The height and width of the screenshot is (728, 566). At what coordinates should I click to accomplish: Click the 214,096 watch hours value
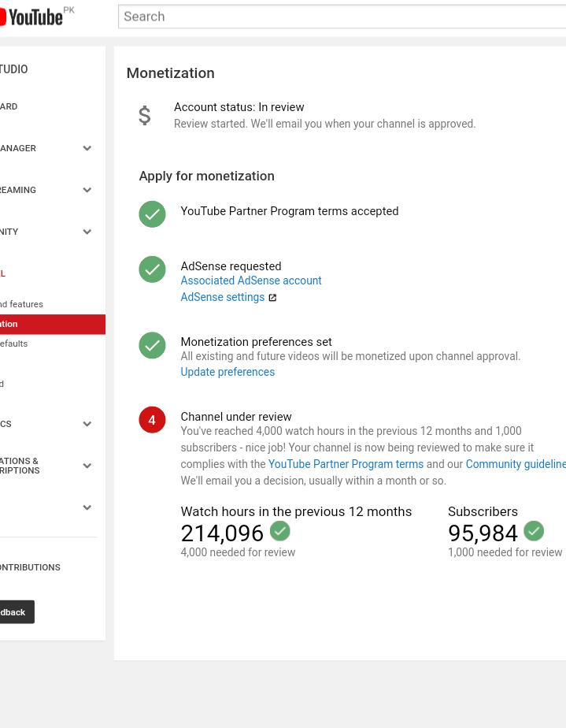[222, 533]
